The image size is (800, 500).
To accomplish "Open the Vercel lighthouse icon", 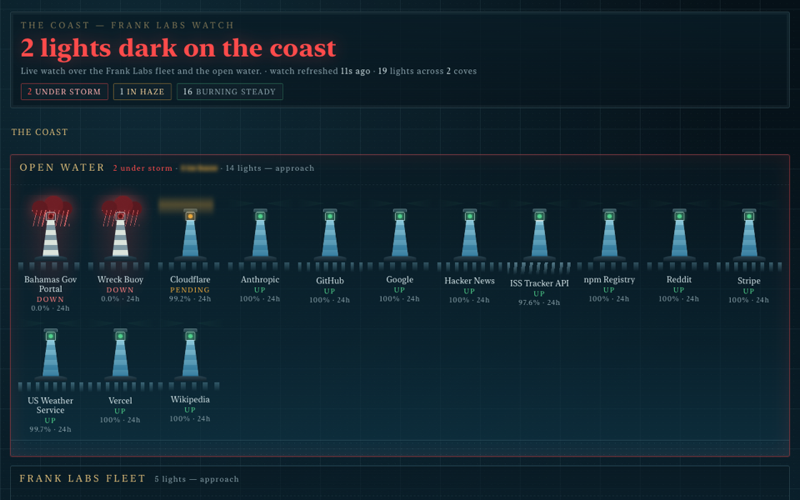I will pyautogui.click(x=120, y=355).
